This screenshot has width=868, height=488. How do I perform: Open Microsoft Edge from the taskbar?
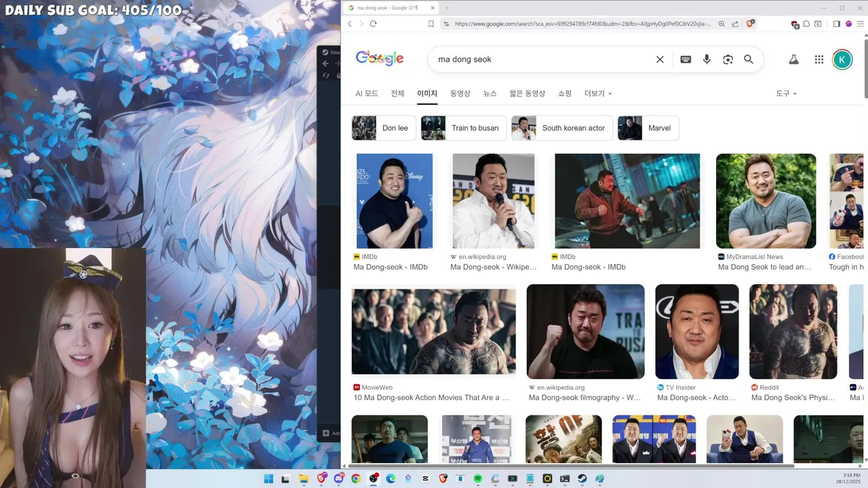(x=391, y=479)
